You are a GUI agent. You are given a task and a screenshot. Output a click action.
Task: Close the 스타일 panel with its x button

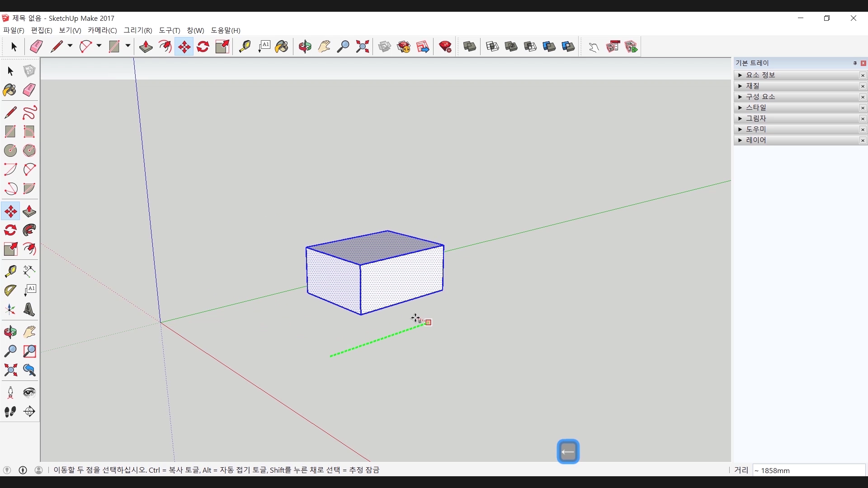pos(863,108)
